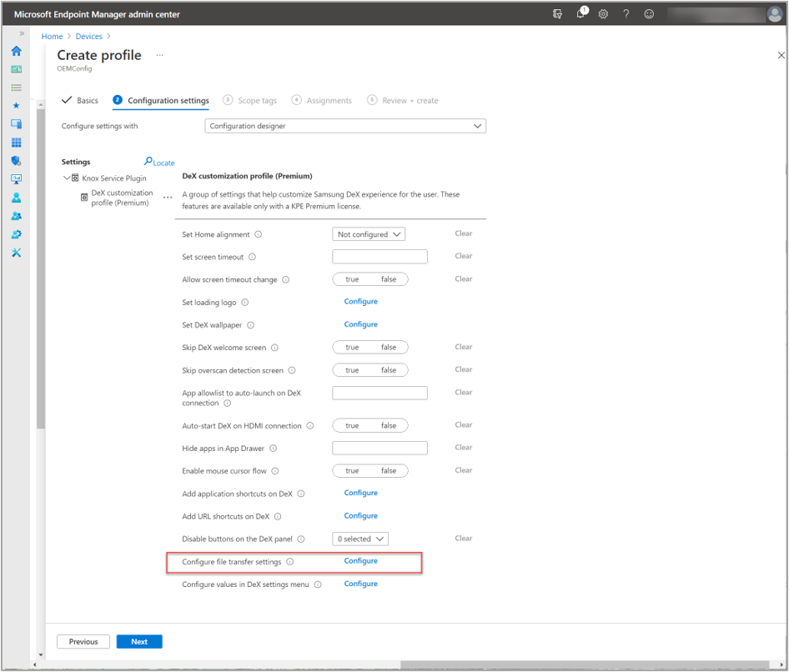Click the horizontal scrollbar at bottom
Screen dimensions: 789x672
click(585, 665)
